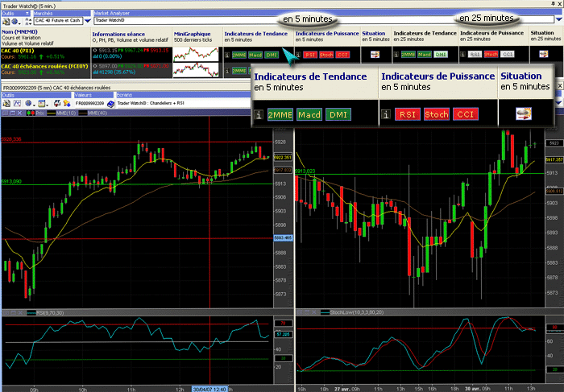This screenshot has height=392, width=564.
Task: Click first icon in RSI(9,70,30) pane header
Action: tap(5, 313)
